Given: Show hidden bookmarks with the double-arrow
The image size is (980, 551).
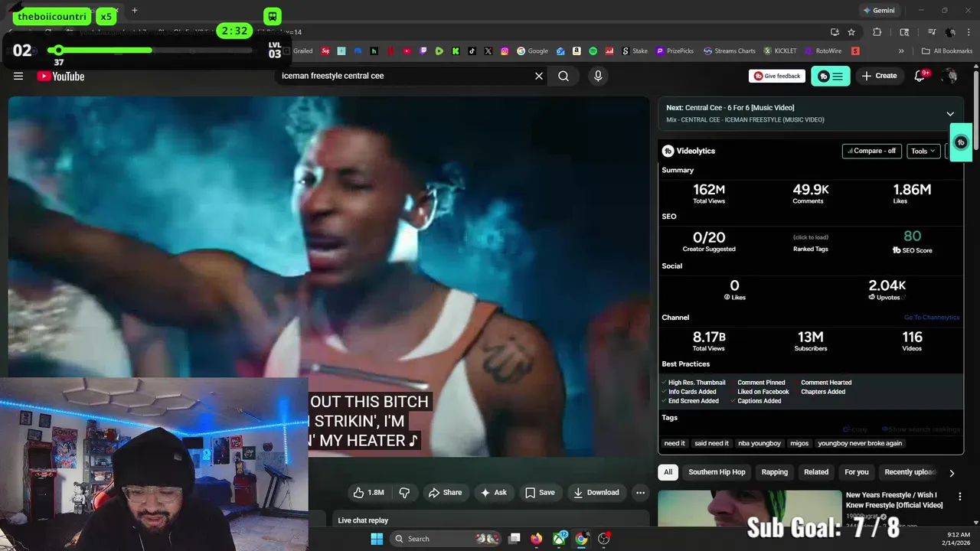Looking at the screenshot, I should 901,51.
